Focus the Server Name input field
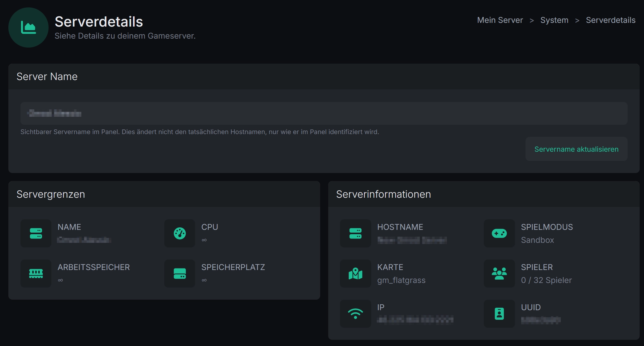Image resolution: width=644 pixels, height=346 pixels. pos(324,113)
